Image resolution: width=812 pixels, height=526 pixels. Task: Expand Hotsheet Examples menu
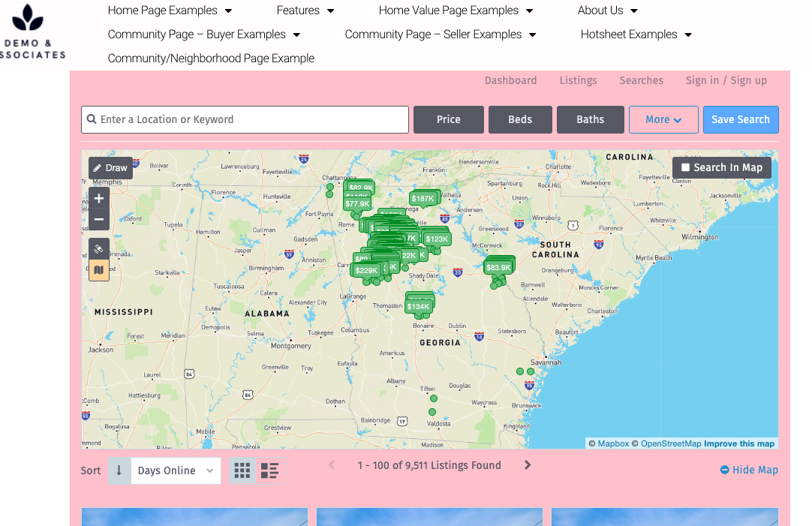coord(636,35)
